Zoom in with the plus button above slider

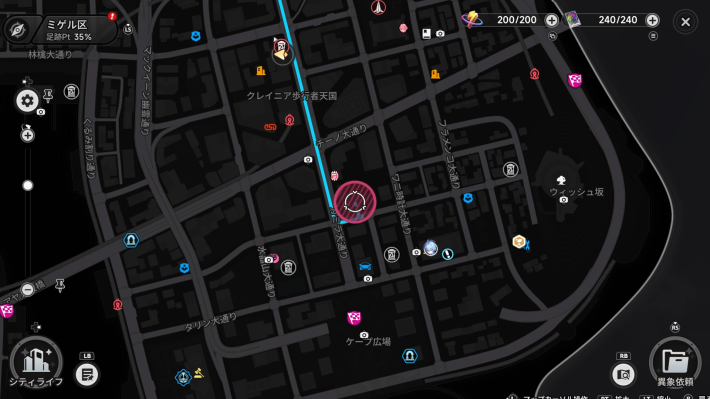point(28,135)
